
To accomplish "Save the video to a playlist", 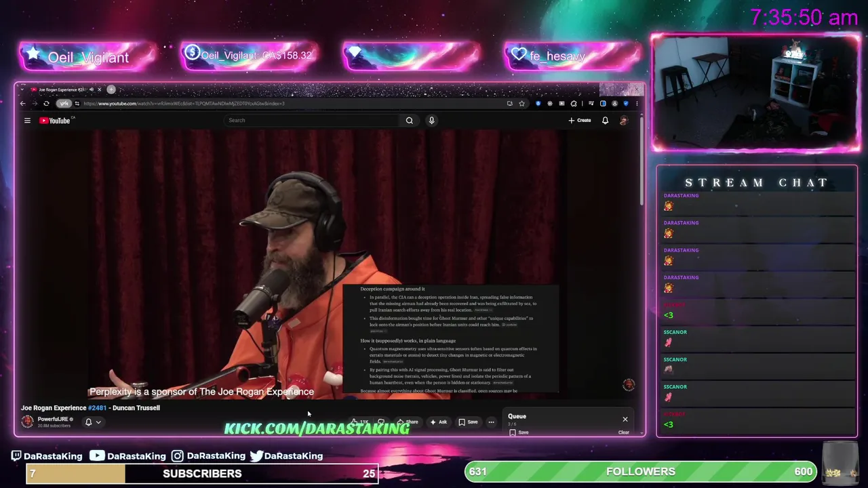I will tap(468, 422).
